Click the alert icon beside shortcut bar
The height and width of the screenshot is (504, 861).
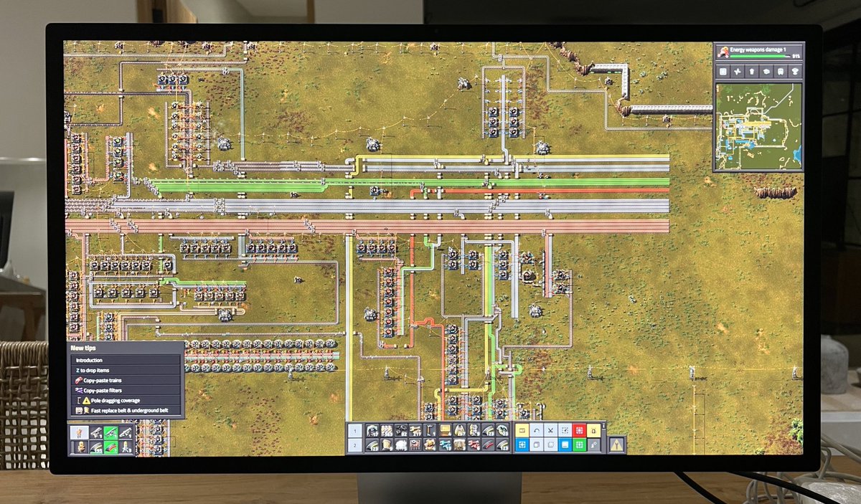pyautogui.click(x=616, y=445)
